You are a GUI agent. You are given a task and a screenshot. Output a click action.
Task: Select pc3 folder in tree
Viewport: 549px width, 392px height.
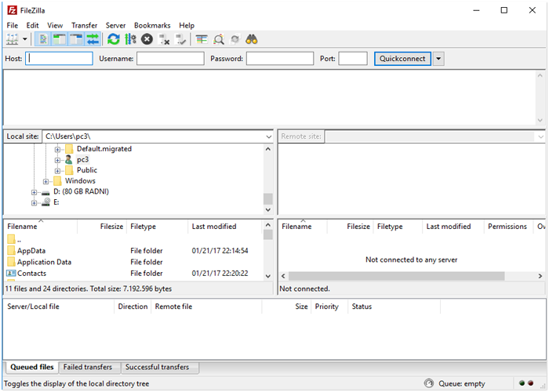(x=82, y=160)
